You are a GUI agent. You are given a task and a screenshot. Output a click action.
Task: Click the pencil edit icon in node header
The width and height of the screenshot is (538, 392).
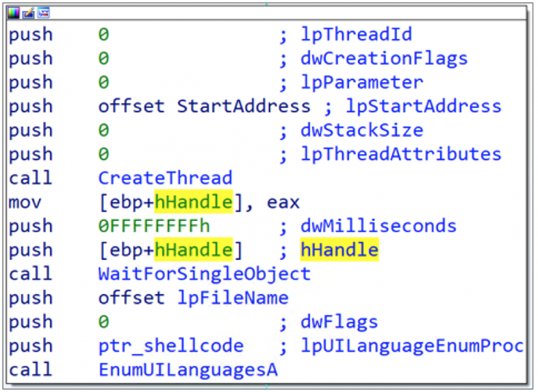point(28,13)
